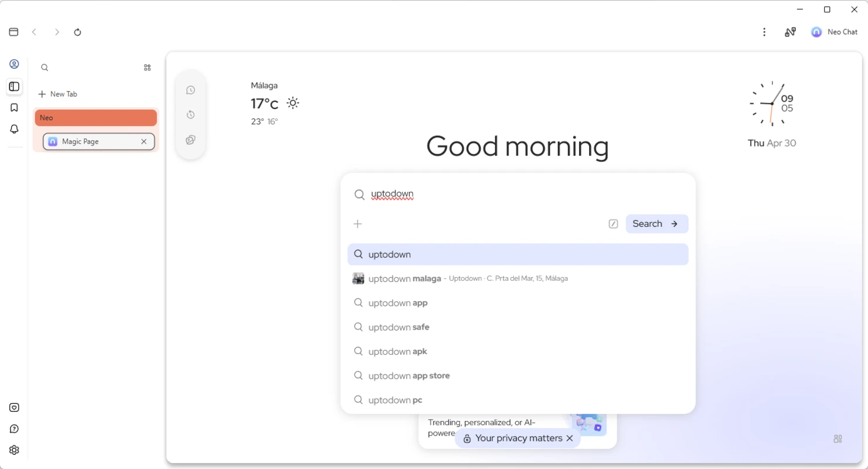The height and width of the screenshot is (469, 868).
Task: Toggle the sidebar panel icon
Action: (x=15, y=87)
